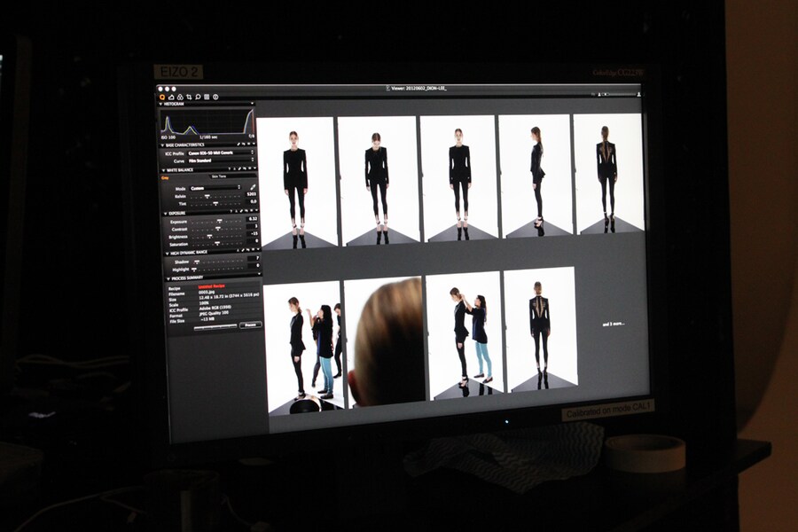
Task: Click the Highlight slider handle
Action: coord(194,270)
